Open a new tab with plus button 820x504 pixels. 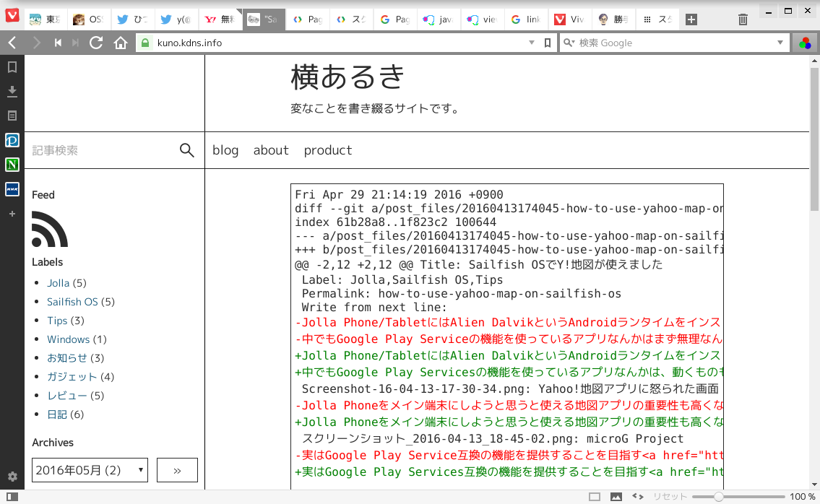691,19
